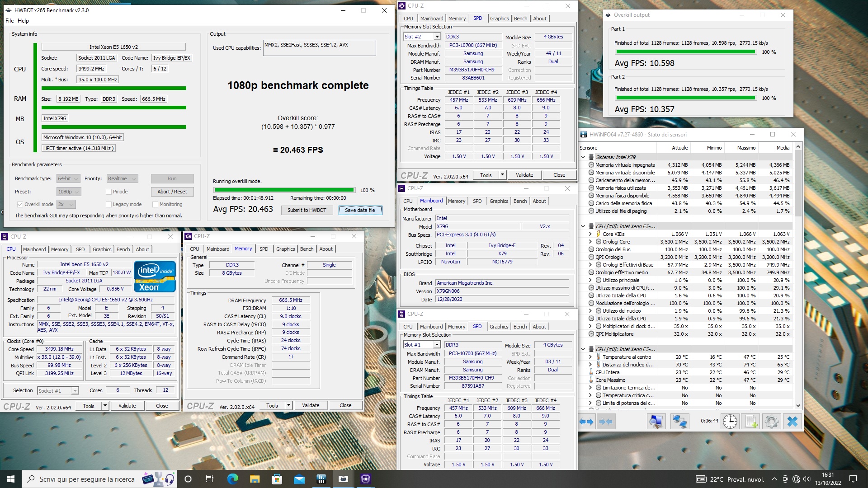868x488 pixels.
Task: Switch to Bench tab in Memory CPU-Z window
Action: [307, 249]
